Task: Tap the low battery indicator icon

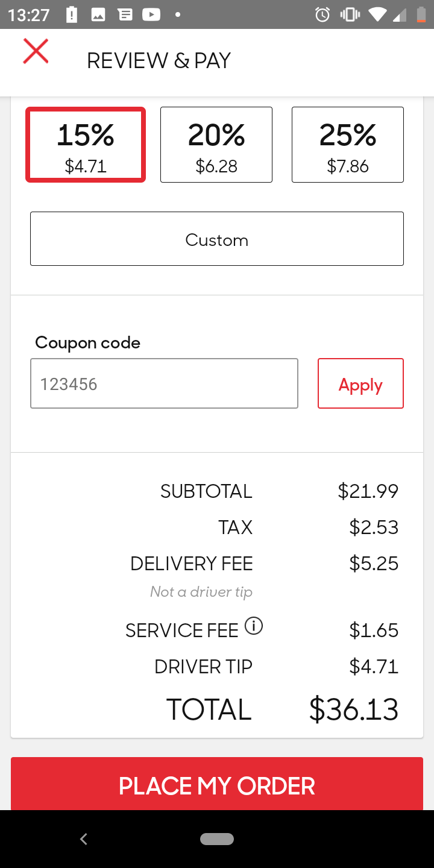Action: coord(421,15)
